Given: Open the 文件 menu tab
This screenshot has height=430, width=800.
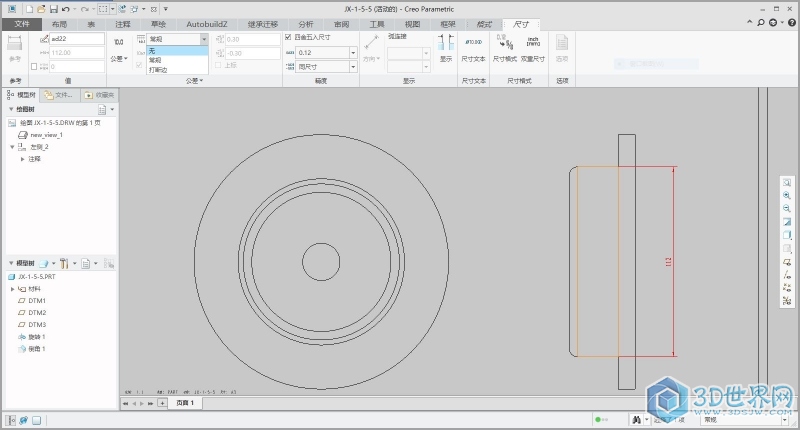Looking at the screenshot, I should coord(22,24).
